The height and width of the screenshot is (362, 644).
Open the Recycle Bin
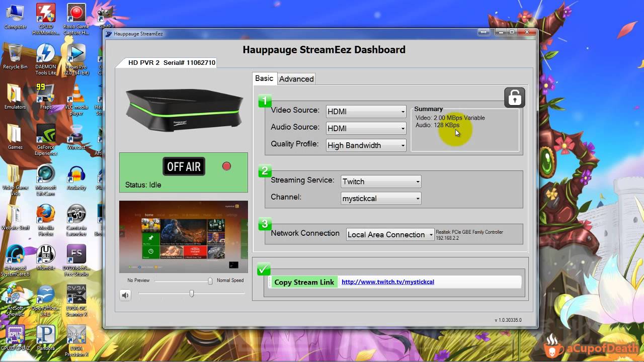click(15, 57)
